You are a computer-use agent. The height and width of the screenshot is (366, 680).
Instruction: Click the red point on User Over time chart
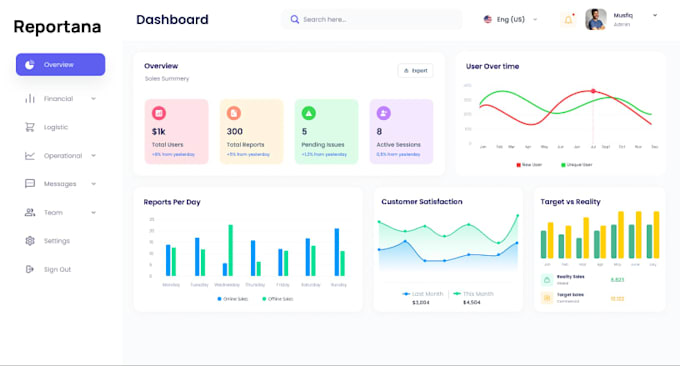tap(593, 91)
